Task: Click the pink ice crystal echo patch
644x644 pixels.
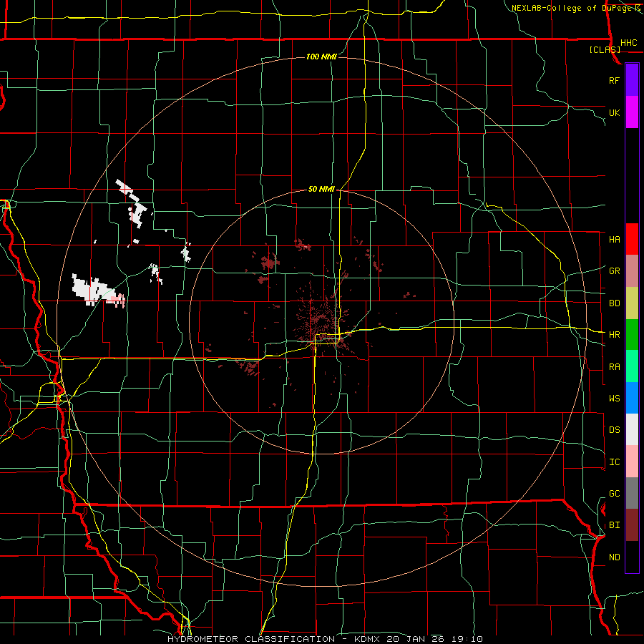Action: 118,300
